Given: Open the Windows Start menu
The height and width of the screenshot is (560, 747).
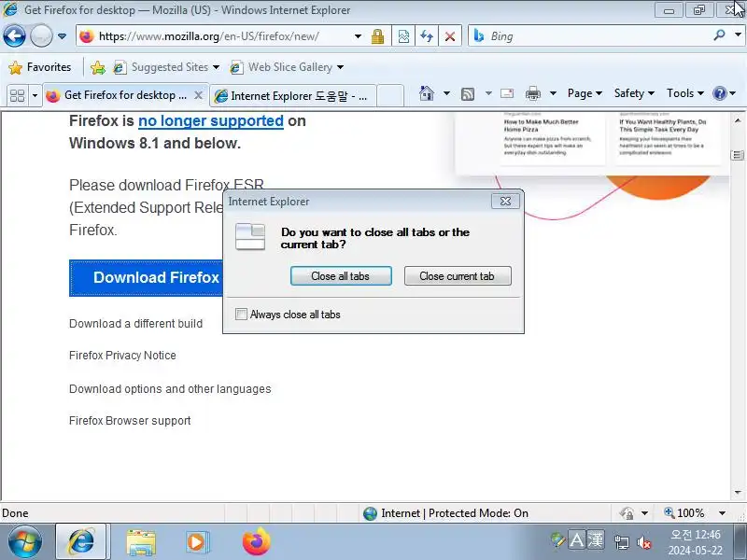Looking at the screenshot, I should (x=25, y=541).
